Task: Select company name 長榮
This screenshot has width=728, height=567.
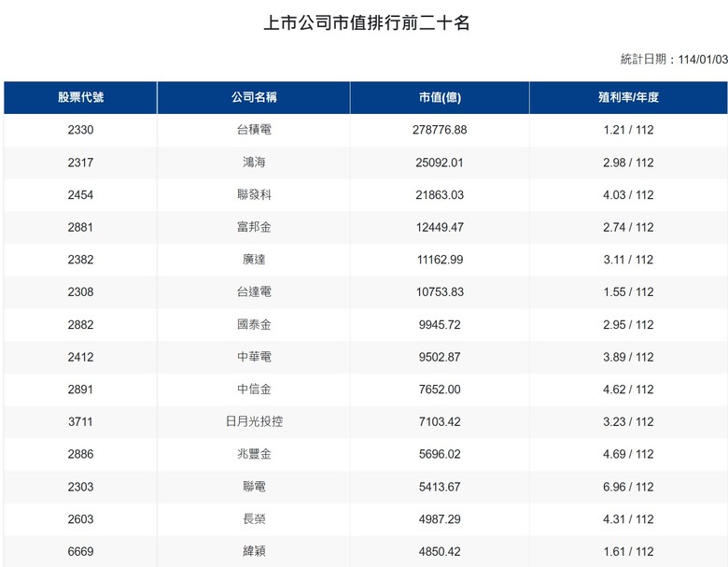Action: coord(254,518)
